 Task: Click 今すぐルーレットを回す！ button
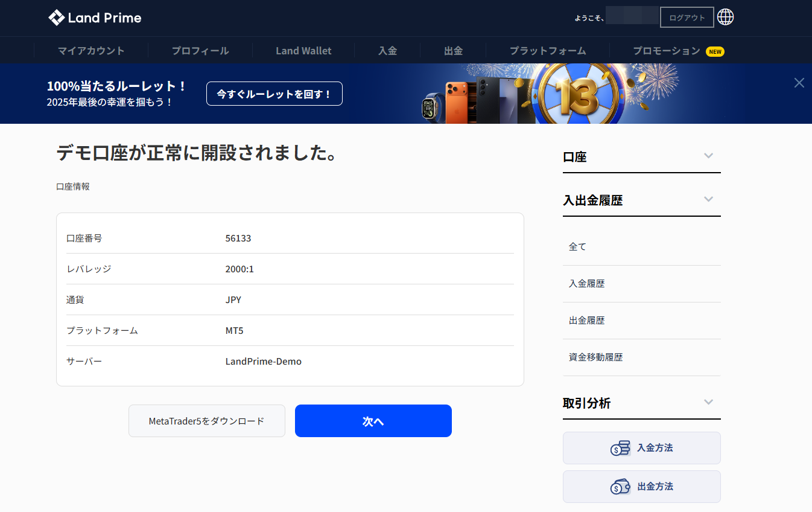(x=274, y=94)
